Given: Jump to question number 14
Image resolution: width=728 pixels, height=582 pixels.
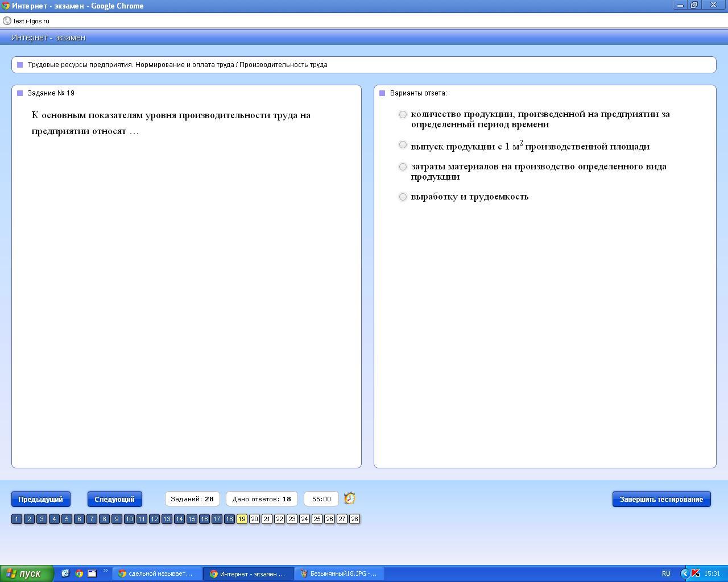Looking at the screenshot, I should 179,519.
